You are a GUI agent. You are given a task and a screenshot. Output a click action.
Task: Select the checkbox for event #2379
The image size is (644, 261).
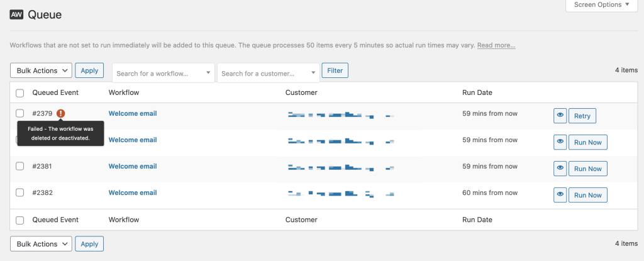coord(20,114)
